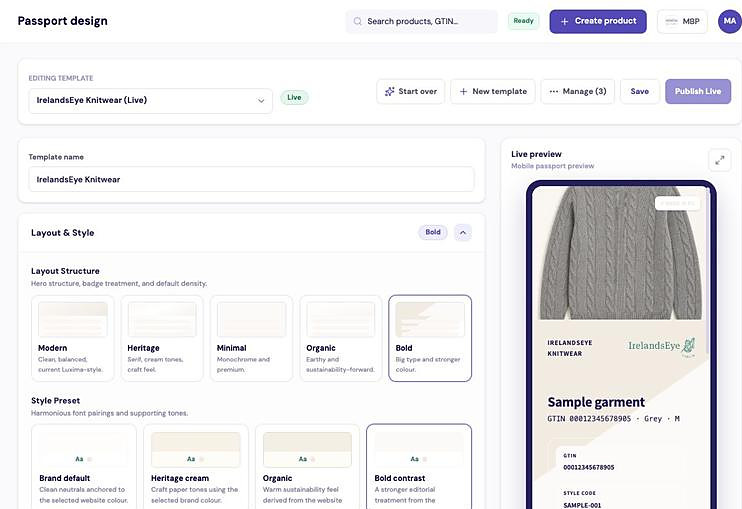Select the Organic layout structure
742x509 pixels.
[x=341, y=338]
